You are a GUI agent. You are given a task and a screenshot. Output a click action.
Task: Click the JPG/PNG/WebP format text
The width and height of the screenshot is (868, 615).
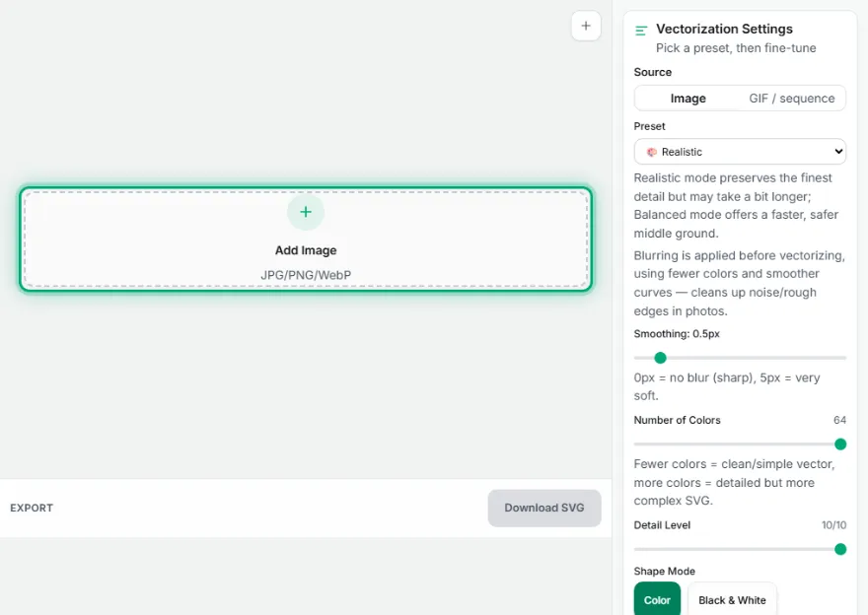[x=306, y=275]
